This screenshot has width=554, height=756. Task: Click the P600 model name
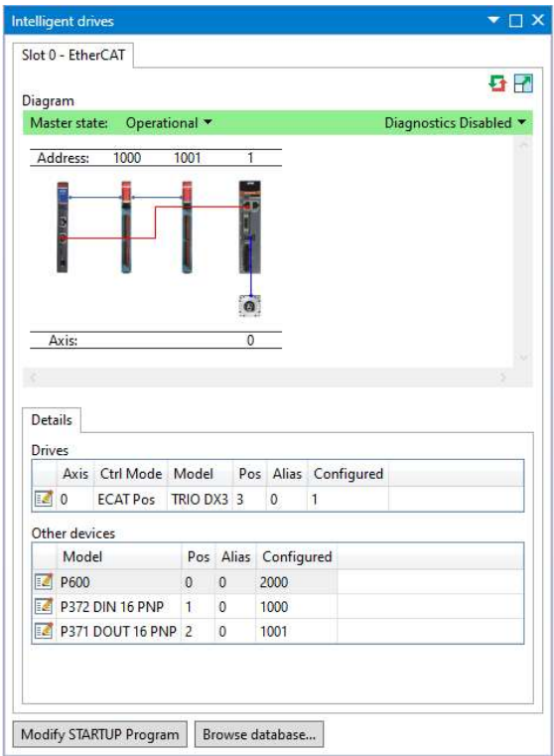(75, 582)
